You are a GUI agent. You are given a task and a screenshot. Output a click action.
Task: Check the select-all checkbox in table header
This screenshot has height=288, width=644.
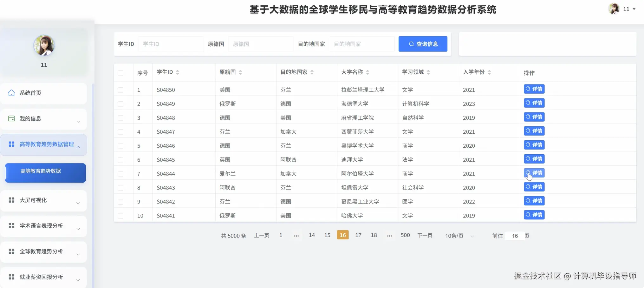tap(120, 72)
